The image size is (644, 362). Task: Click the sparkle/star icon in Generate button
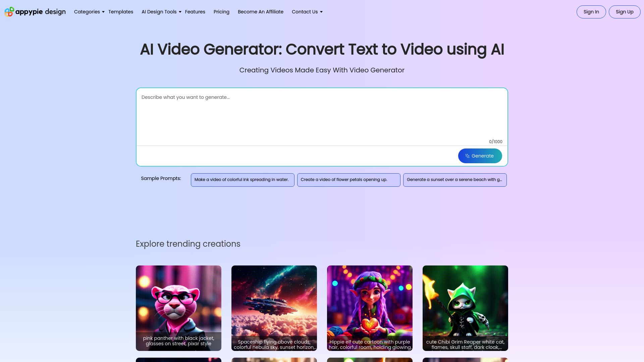468,156
